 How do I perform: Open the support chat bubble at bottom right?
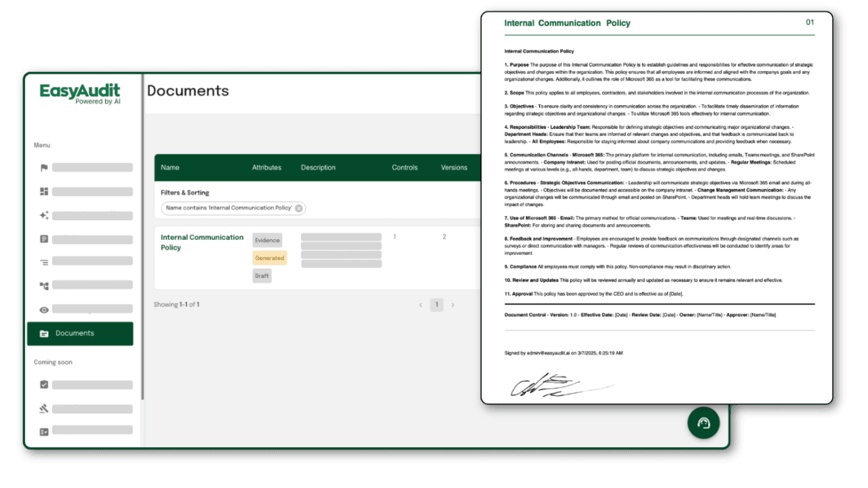tap(703, 422)
